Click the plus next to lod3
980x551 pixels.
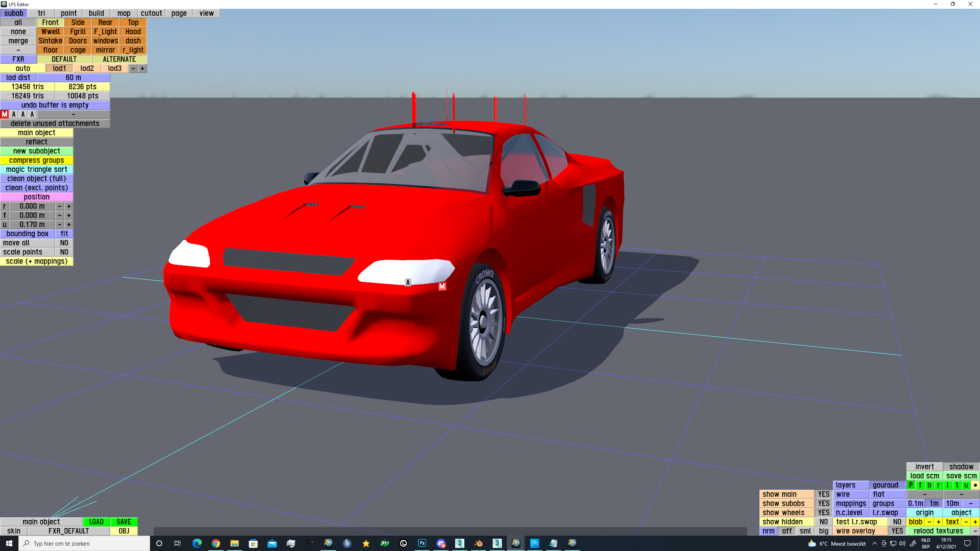click(x=142, y=68)
